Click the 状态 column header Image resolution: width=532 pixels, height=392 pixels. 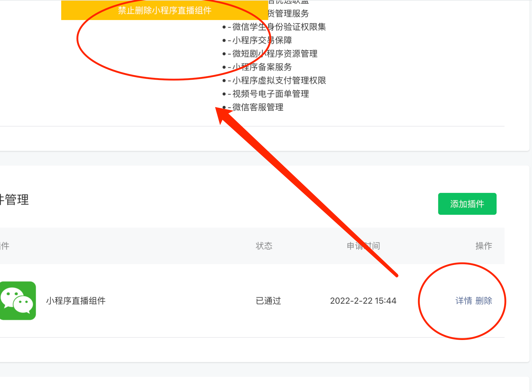(264, 246)
